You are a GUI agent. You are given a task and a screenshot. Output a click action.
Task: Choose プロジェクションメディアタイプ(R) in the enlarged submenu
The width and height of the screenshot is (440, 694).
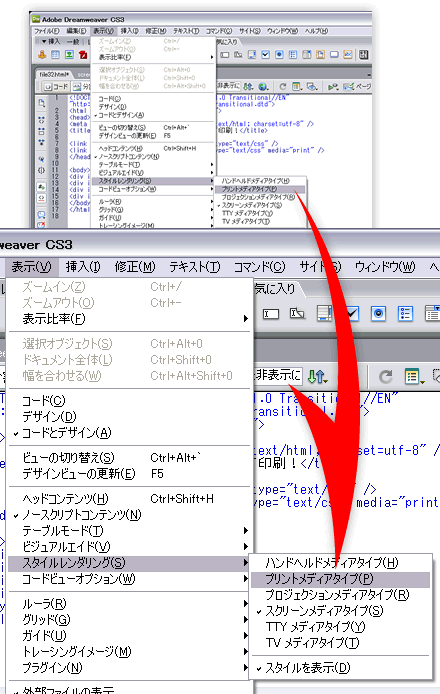(341, 595)
